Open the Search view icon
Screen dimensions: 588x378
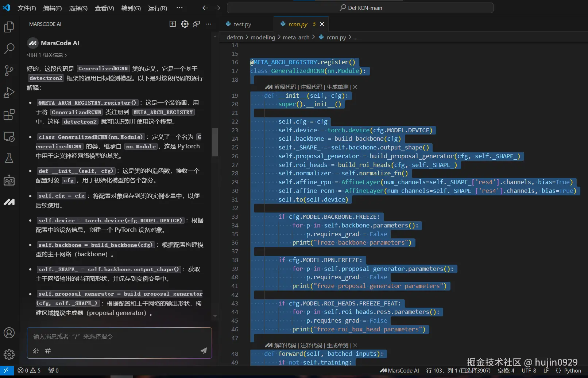(x=9, y=48)
